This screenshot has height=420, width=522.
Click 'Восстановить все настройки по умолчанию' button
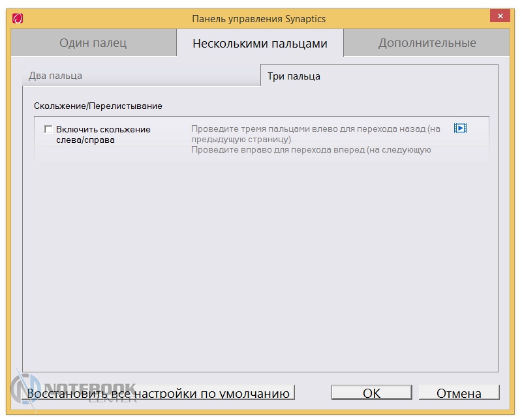point(158,393)
